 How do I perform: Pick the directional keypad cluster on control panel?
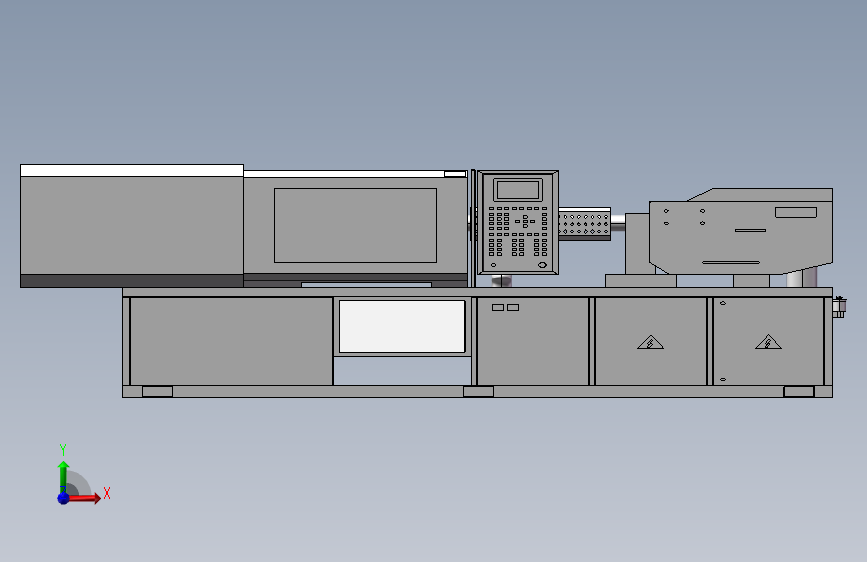[x=525, y=221]
